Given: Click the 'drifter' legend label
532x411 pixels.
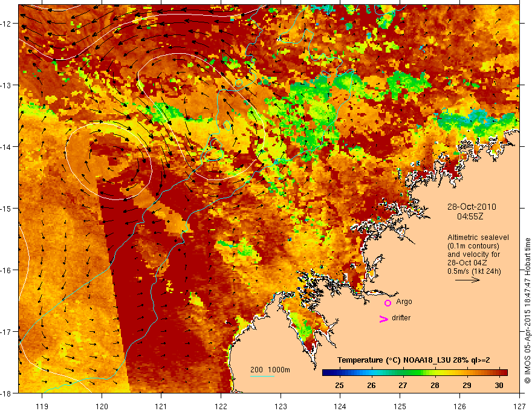Looking at the screenshot, I should click(x=401, y=318).
